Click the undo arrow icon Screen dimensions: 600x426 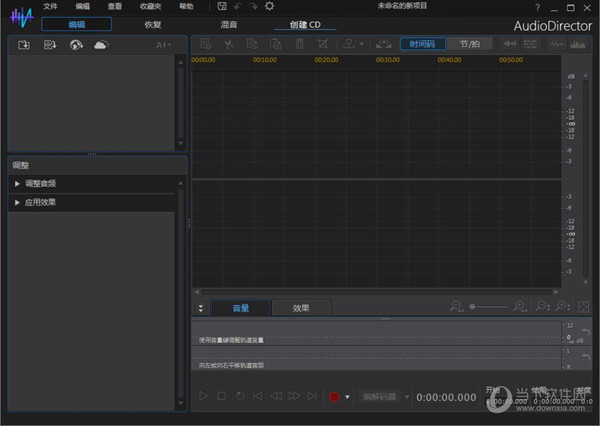(x=238, y=7)
